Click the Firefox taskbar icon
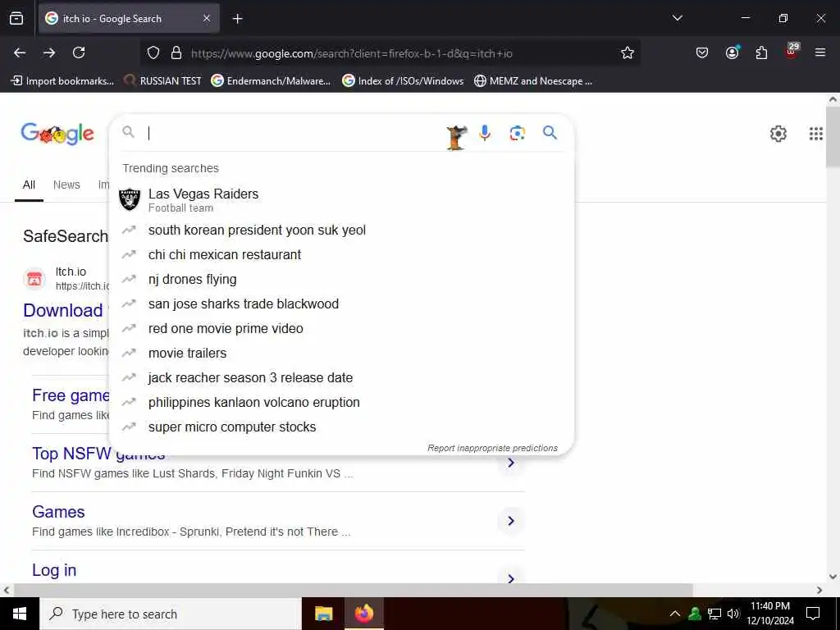840x630 pixels. pyautogui.click(x=363, y=614)
